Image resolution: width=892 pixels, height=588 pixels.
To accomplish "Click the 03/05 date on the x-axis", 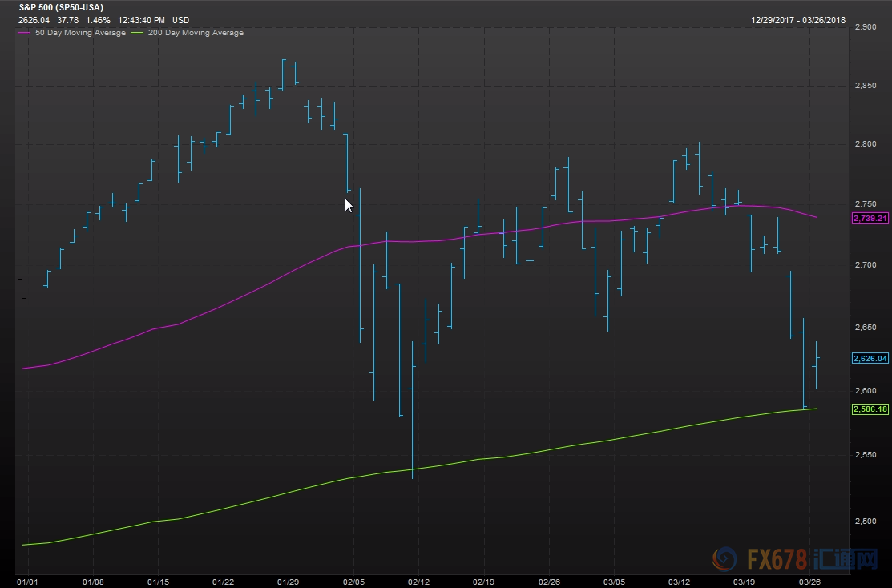I will pos(614,581).
